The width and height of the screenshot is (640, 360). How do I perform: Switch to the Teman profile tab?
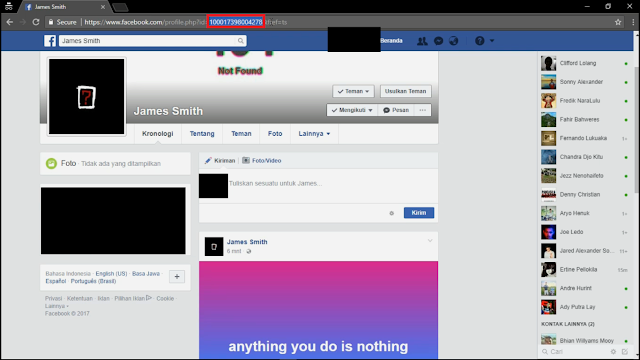[x=241, y=134]
